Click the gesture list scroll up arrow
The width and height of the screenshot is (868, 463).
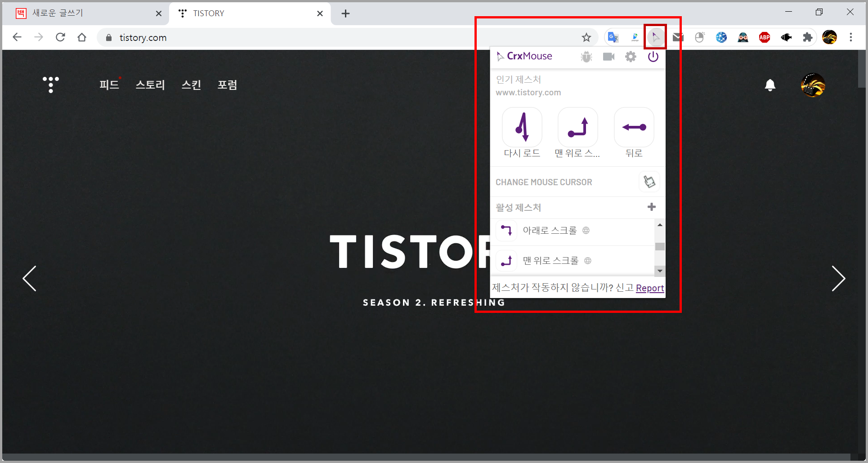[x=660, y=225]
